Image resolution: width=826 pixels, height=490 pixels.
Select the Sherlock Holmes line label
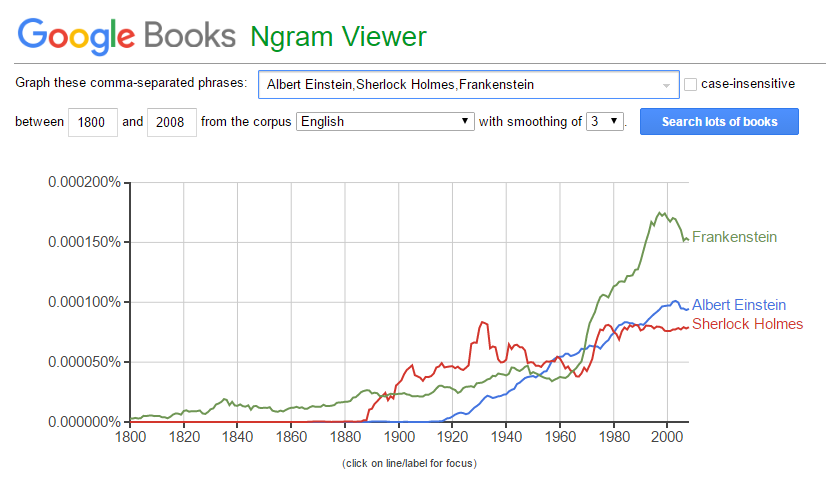(x=748, y=324)
